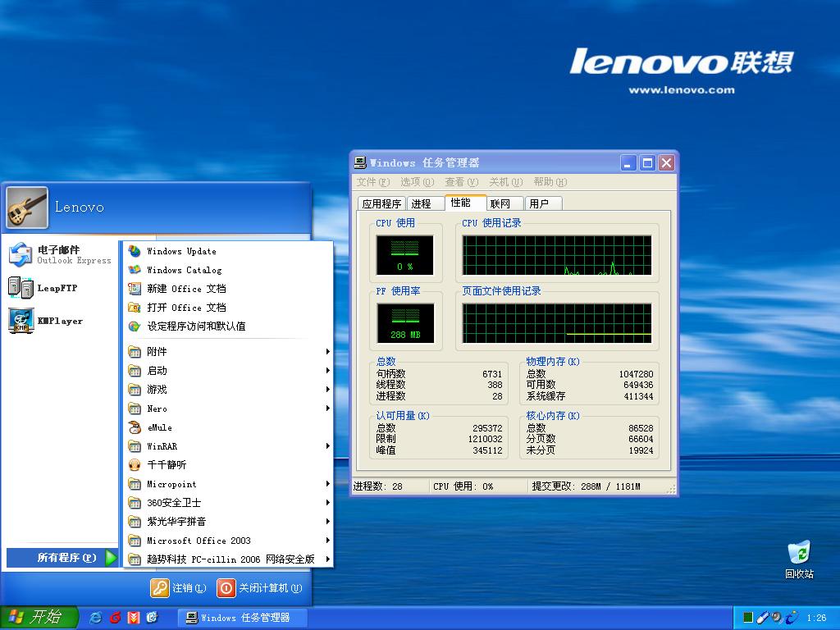Switch to the 进程 tab
The width and height of the screenshot is (840, 630).
[425, 203]
